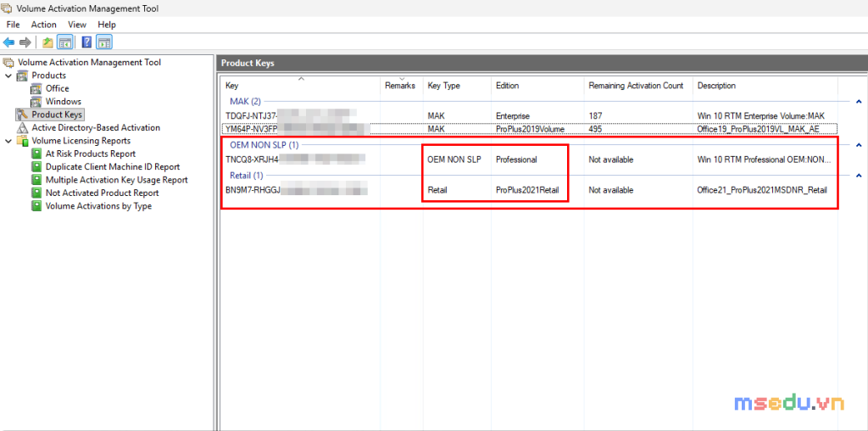Click the OEM NON SLP (1) group header

[264, 145]
